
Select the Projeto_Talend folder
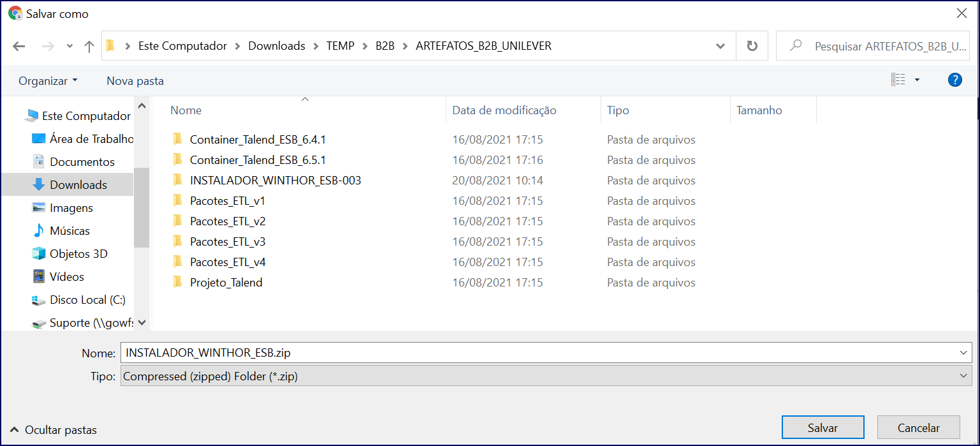226,283
